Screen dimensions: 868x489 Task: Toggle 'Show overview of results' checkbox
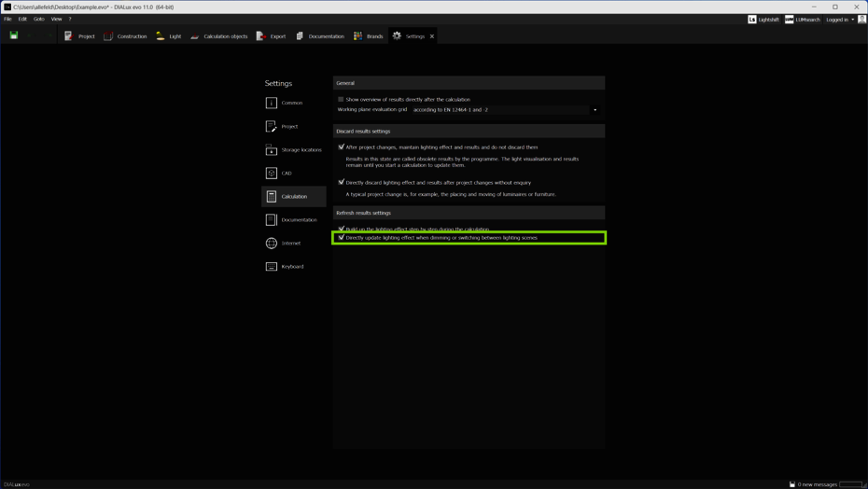coord(341,99)
